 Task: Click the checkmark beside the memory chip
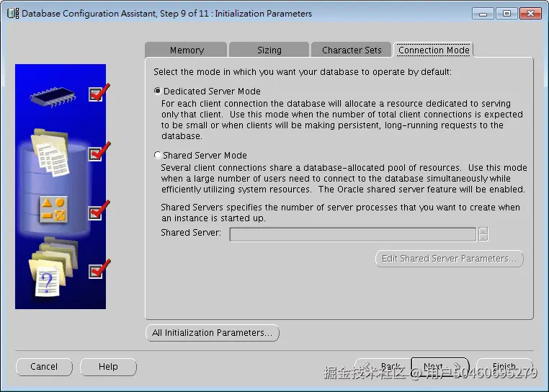99,92
